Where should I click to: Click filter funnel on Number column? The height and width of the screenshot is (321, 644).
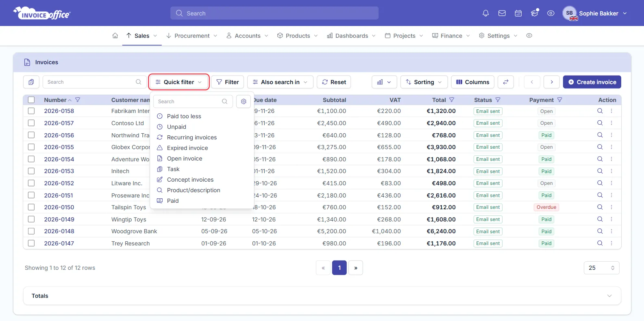[78, 100]
